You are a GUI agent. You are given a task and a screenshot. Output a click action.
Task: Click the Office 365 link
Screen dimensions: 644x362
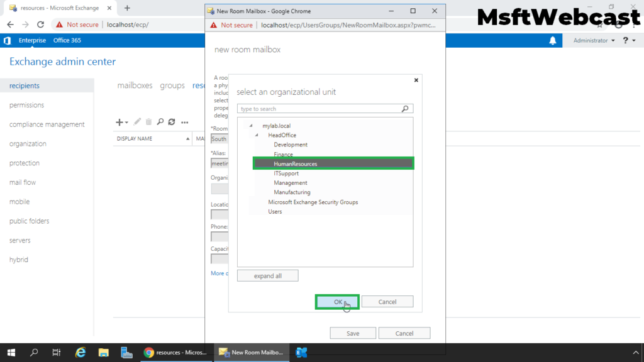tap(67, 40)
